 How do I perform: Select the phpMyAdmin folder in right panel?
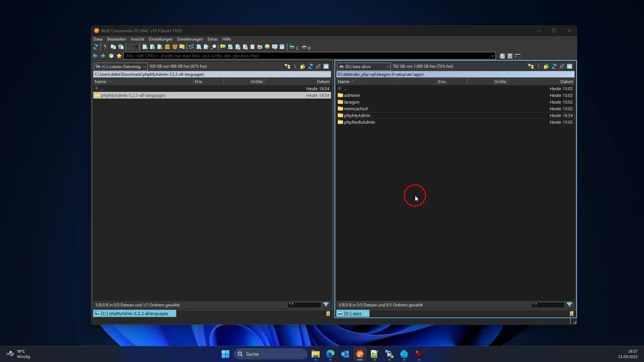[x=357, y=116]
